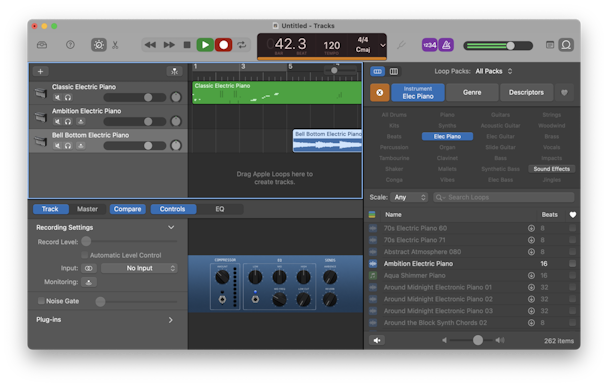This screenshot has width=608, height=386.
Task: Open the Loop Packs All Packs dropdown
Action: click(494, 71)
